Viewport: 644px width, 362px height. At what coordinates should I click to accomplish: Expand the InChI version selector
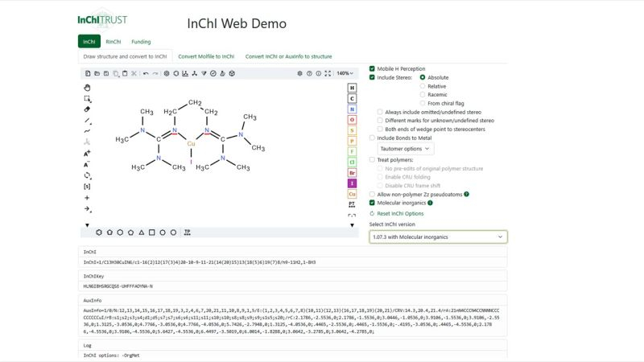(438, 237)
